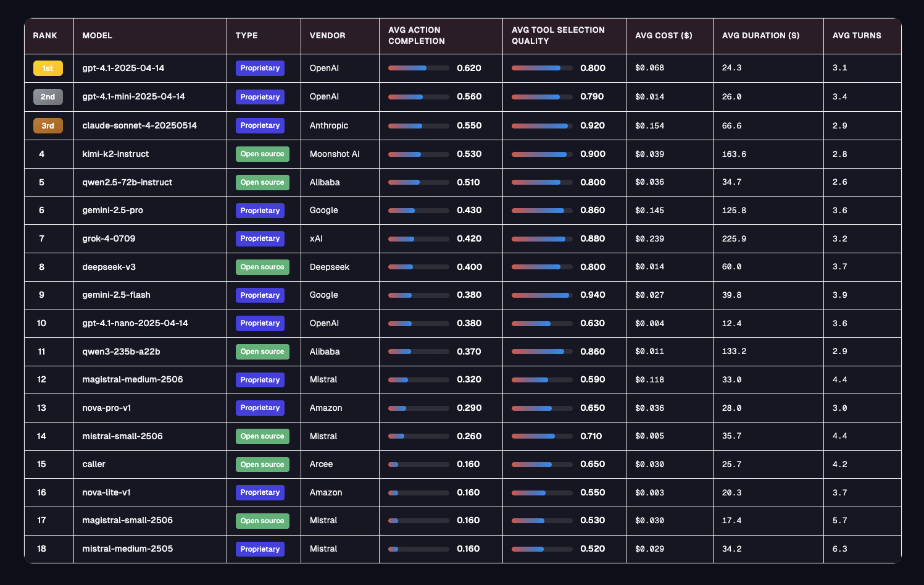Image resolution: width=924 pixels, height=585 pixels.
Task: Sort by the Model column header
Action: click(x=98, y=36)
